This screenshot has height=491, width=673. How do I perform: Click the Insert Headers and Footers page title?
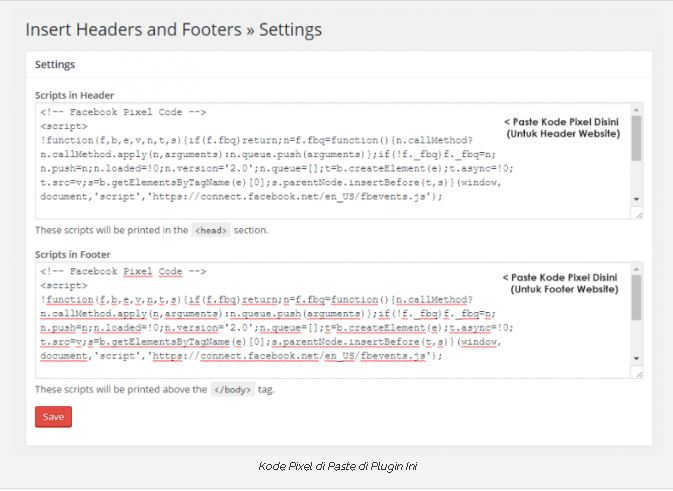(x=173, y=30)
